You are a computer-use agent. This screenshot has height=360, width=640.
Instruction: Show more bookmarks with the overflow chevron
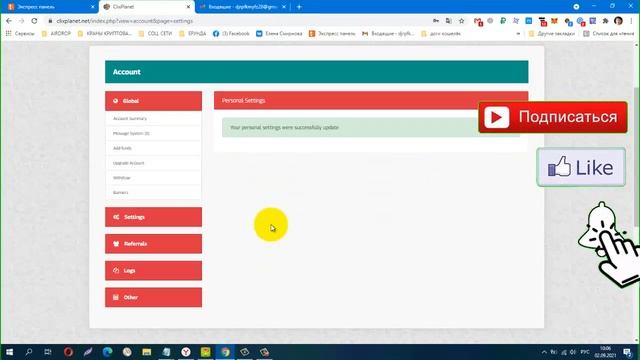tap(518, 34)
